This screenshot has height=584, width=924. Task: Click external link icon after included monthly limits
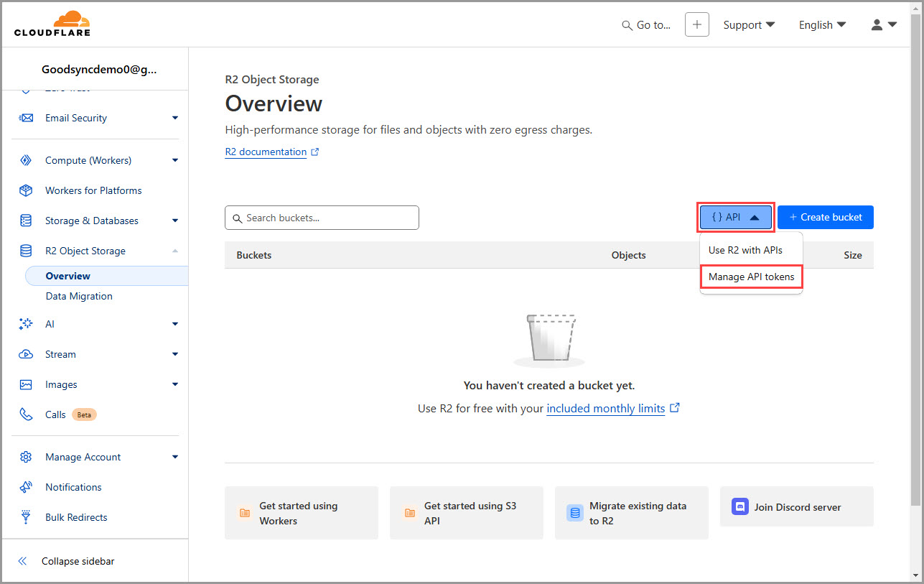pyautogui.click(x=675, y=408)
